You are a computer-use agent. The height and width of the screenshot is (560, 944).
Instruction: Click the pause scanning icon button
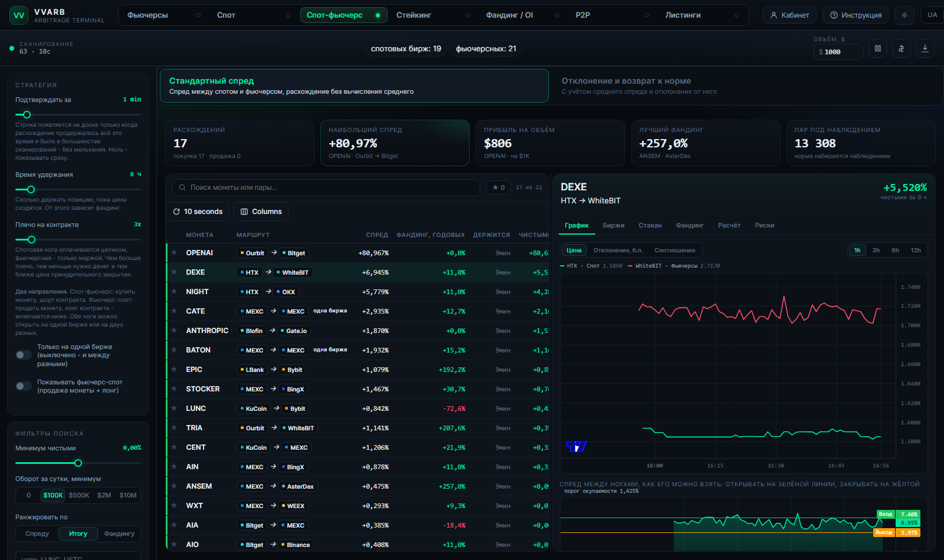[x=878, y=49]
